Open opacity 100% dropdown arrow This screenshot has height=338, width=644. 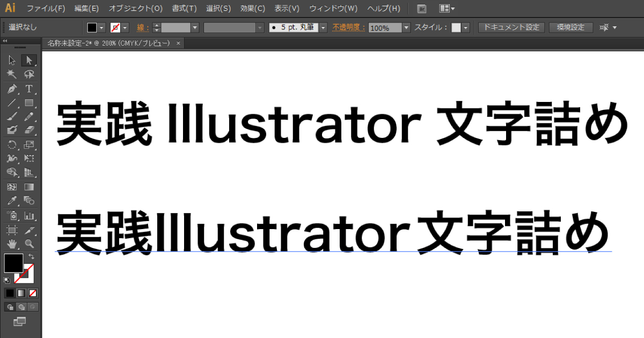406,27
